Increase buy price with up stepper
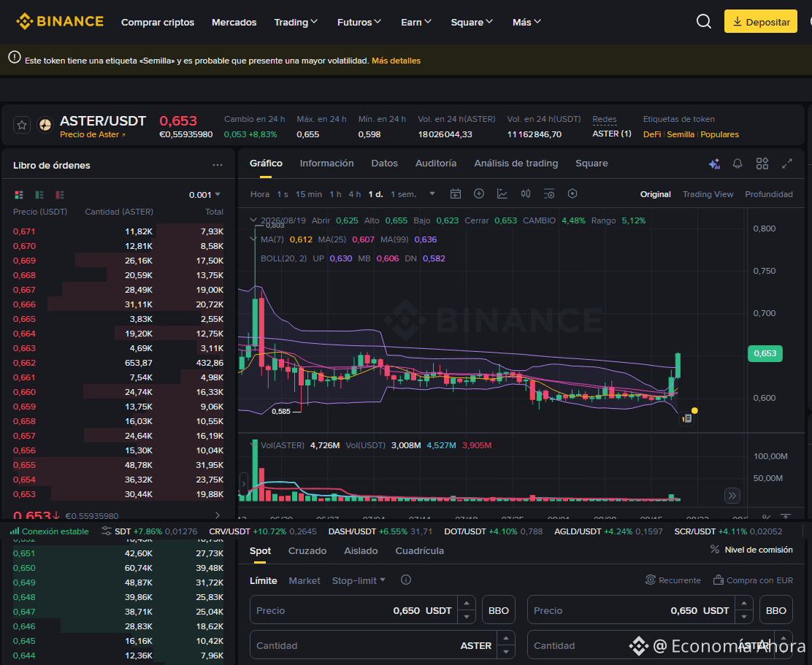 467,604
